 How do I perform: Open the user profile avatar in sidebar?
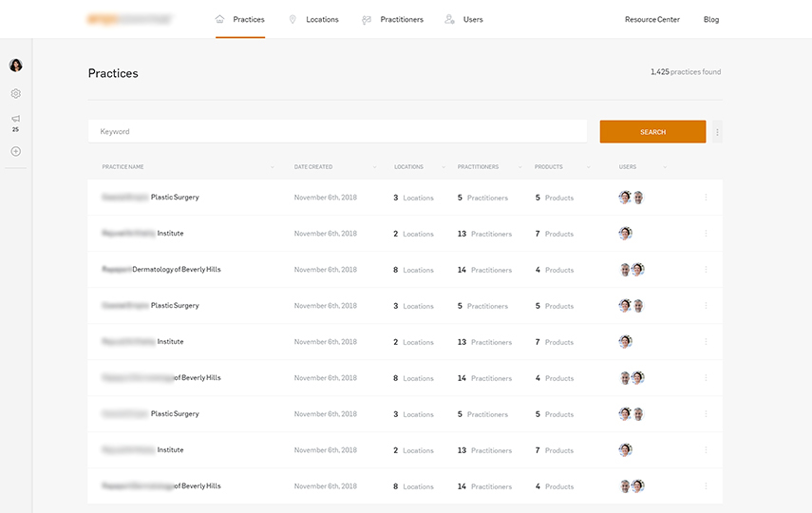(16, 66)
